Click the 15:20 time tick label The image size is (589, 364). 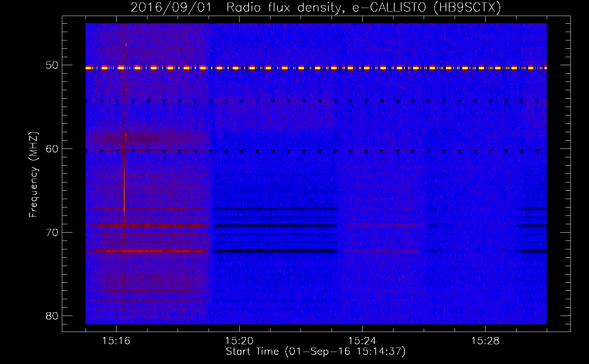pos(239,341)
